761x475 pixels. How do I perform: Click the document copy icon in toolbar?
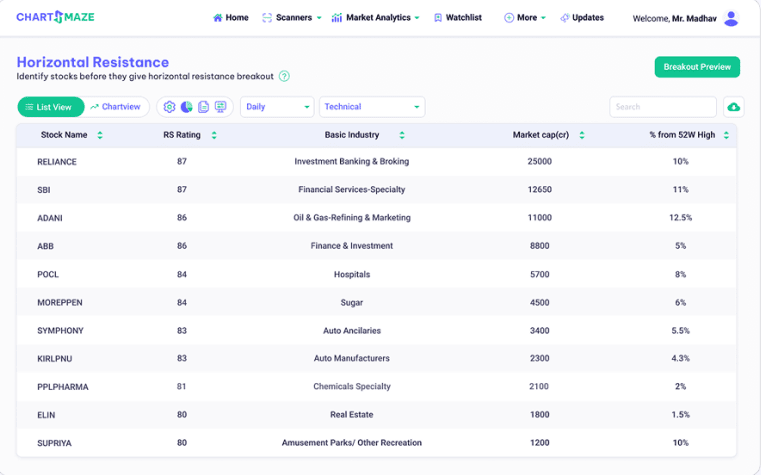[203, 107]
